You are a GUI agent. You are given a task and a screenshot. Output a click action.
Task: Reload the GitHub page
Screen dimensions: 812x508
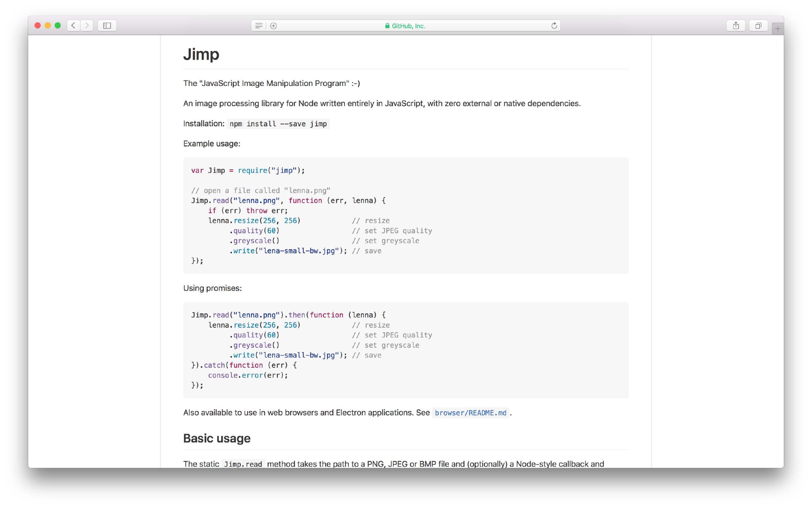click(x=554, y=25)
